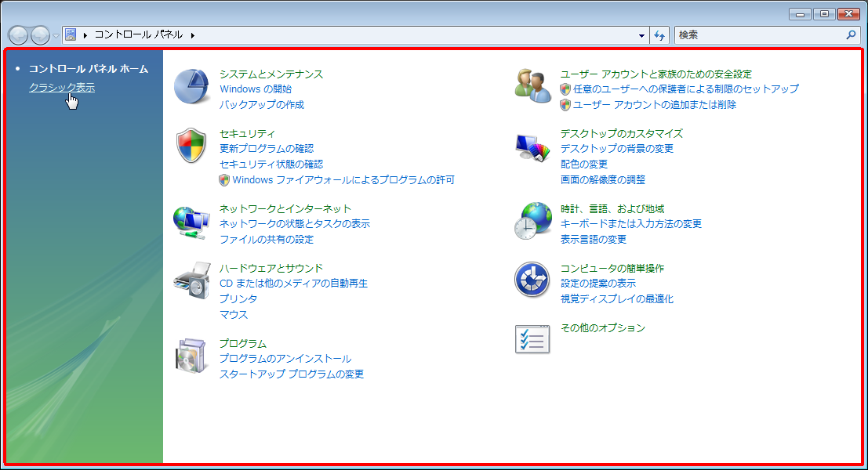Click the ユーザー アカウント people icon
Image resolution: width=868 pixels, height=470 pixels.
(x=532, y=85)
